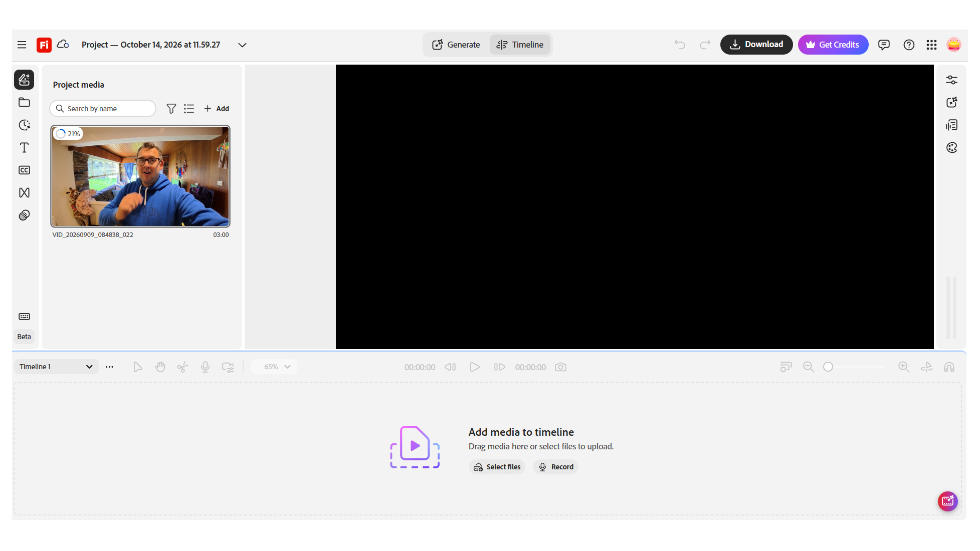
Task: Open timeline more options ellipsis
Action: [x=109, y=367]
